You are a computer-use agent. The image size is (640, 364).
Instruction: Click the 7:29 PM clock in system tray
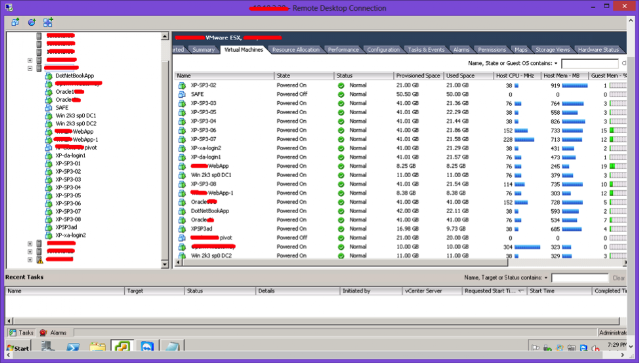(616, 345)
